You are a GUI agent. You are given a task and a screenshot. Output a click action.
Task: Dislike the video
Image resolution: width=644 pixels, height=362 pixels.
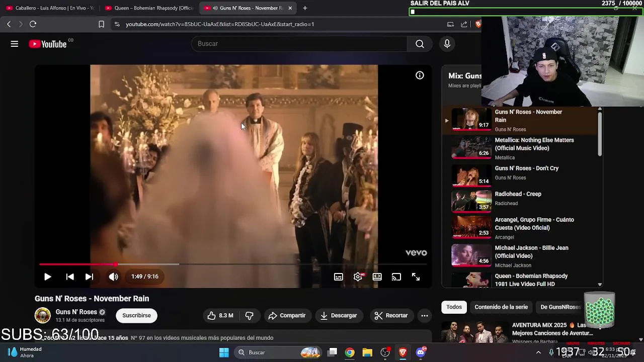[x=249, y=315]
